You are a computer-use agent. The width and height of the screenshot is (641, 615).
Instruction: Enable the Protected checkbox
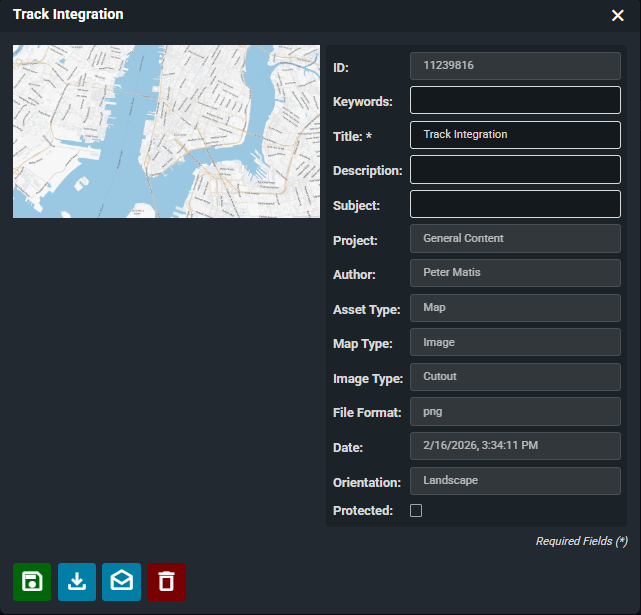click(x=416, y=511)
